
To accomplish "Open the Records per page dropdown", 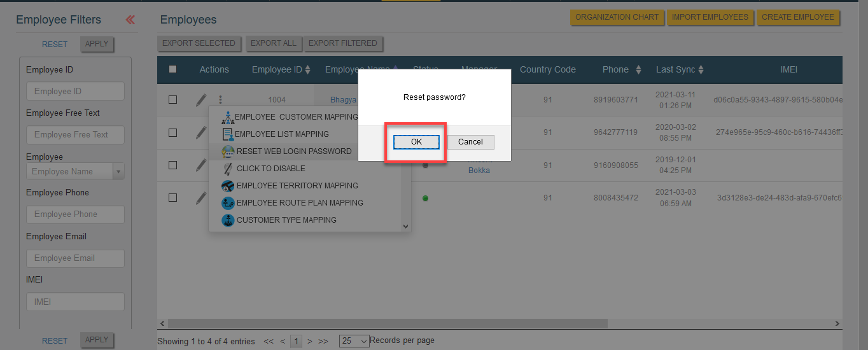I will [354, 341].
